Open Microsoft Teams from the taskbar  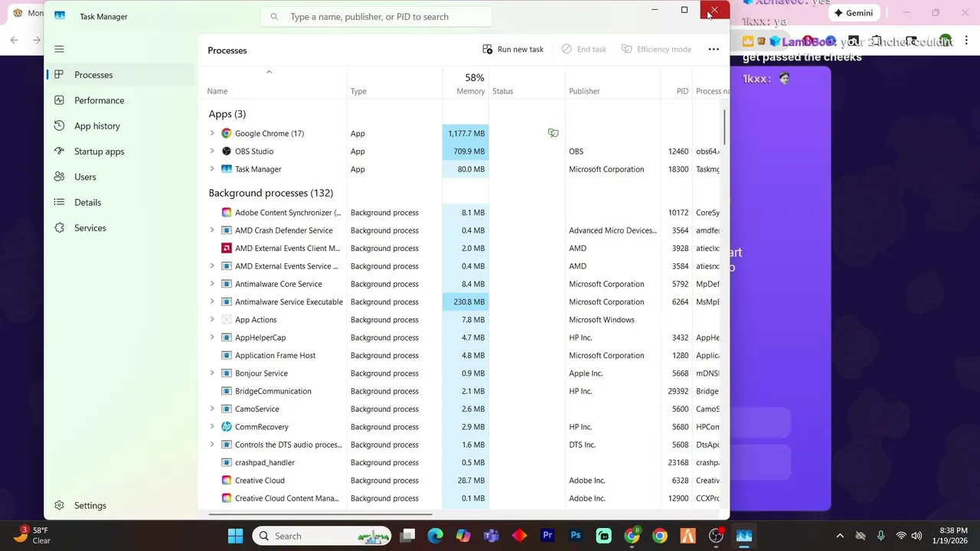[491, 536]
